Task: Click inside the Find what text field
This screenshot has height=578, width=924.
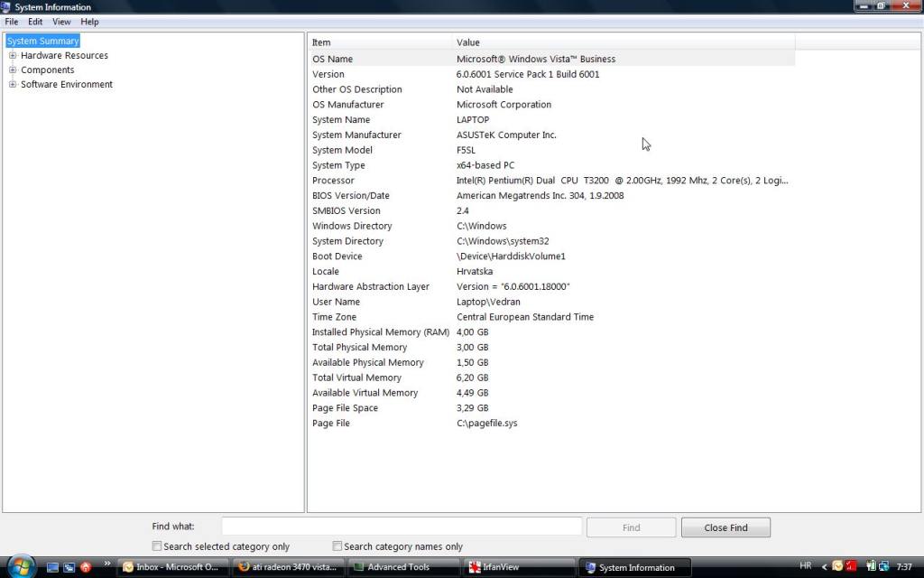Action: 402,527
